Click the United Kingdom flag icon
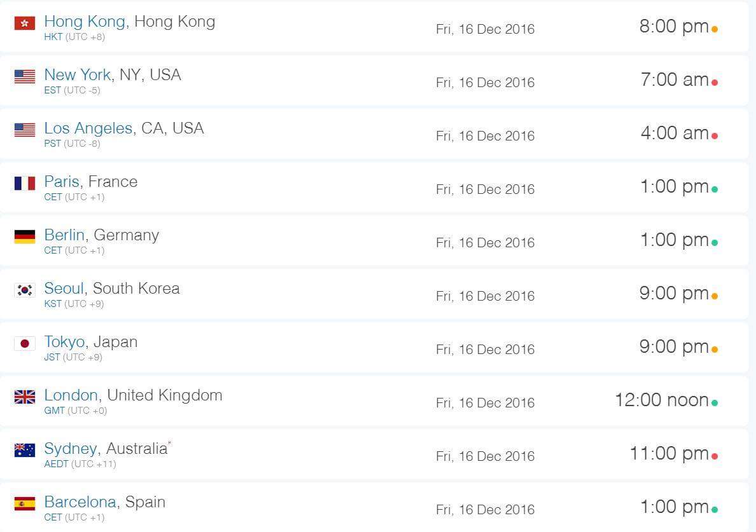The width and height of the screenshot is (756, 532). tap(25, 397)
